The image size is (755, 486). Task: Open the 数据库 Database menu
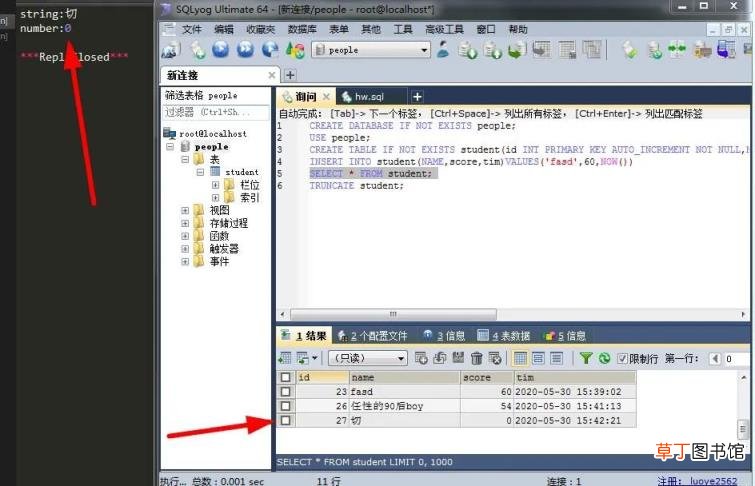point(302,29)
